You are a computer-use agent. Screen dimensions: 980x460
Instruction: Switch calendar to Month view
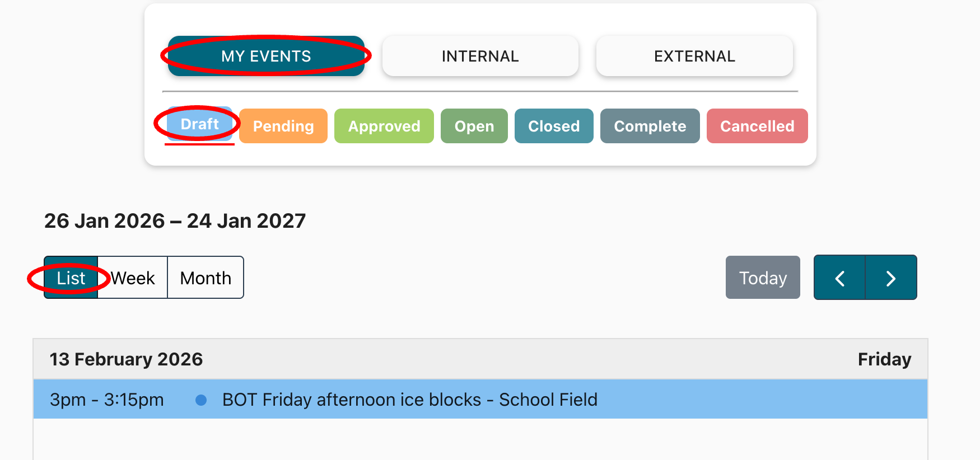206,278
